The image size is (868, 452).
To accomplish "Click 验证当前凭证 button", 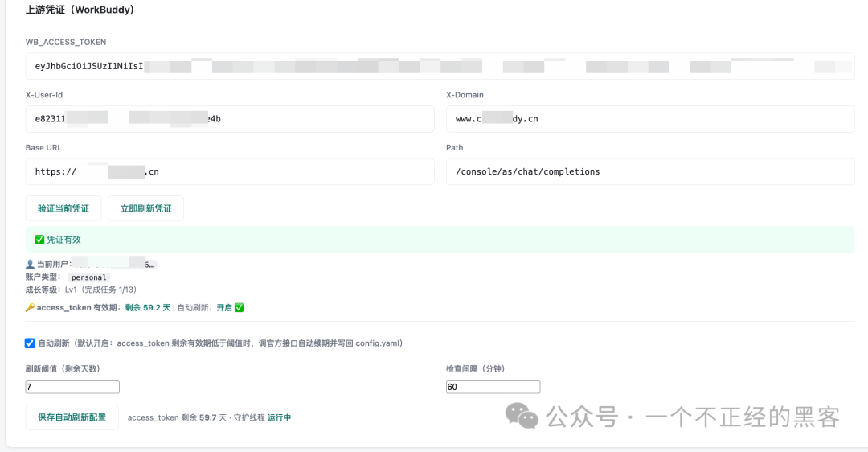I will [x=63, y=208].
